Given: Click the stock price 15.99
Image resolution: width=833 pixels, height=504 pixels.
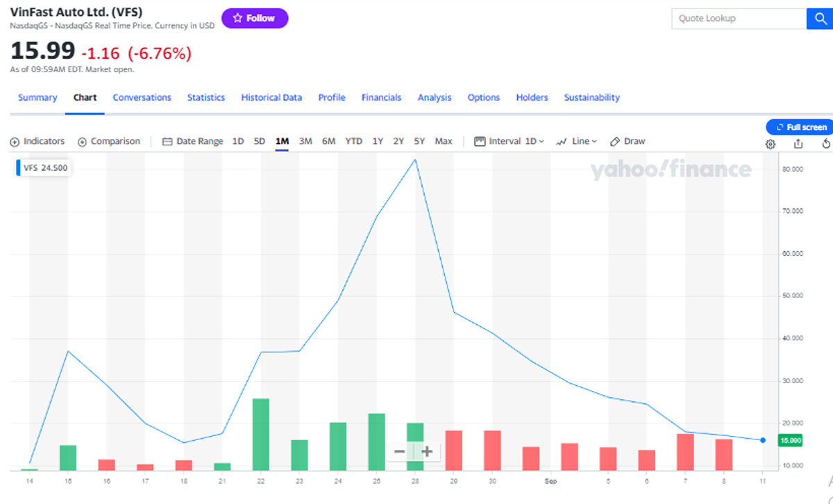Looking at the screenshot, I should coord(42,51).
